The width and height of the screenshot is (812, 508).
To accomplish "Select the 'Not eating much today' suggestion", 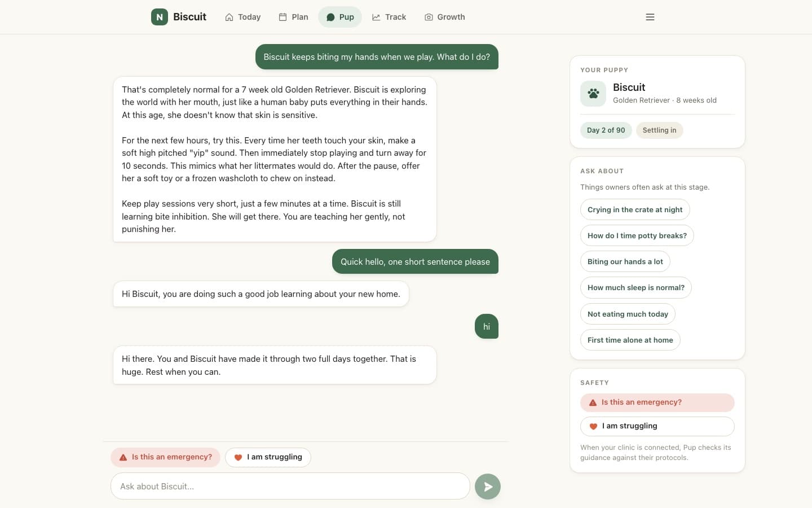I will pyautogui.click(x=628, y=314).
